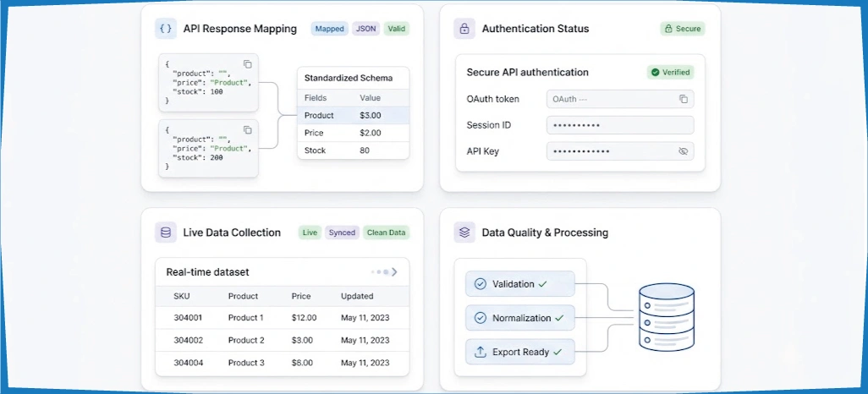Toggle the Normalization check item
868x394 pixels.
tap(519, 318)
